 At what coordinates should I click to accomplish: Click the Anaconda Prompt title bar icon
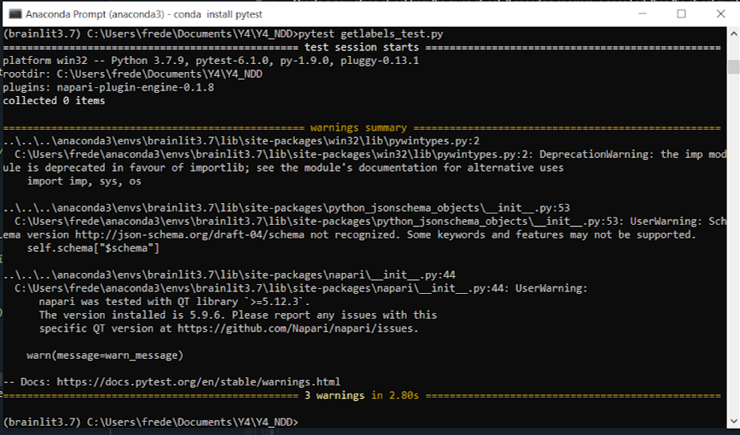[16, 14]
